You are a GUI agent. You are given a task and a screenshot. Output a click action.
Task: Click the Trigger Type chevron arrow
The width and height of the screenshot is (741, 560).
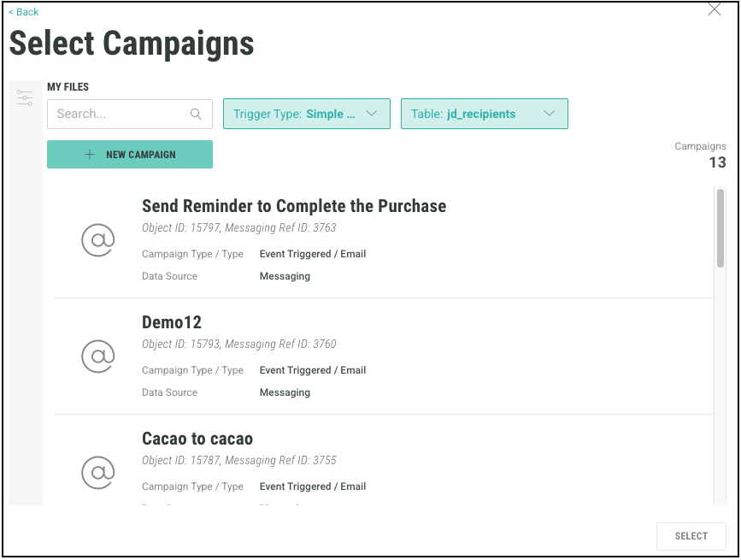[372, 114]
